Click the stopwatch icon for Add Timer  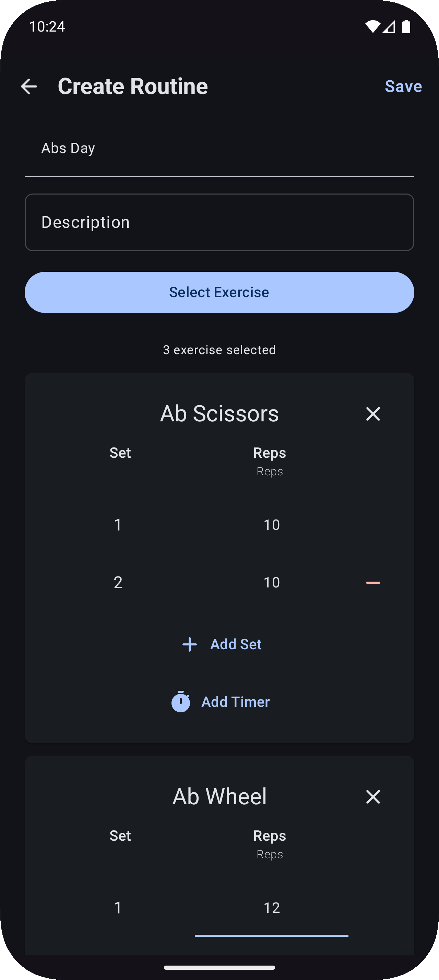180,701
